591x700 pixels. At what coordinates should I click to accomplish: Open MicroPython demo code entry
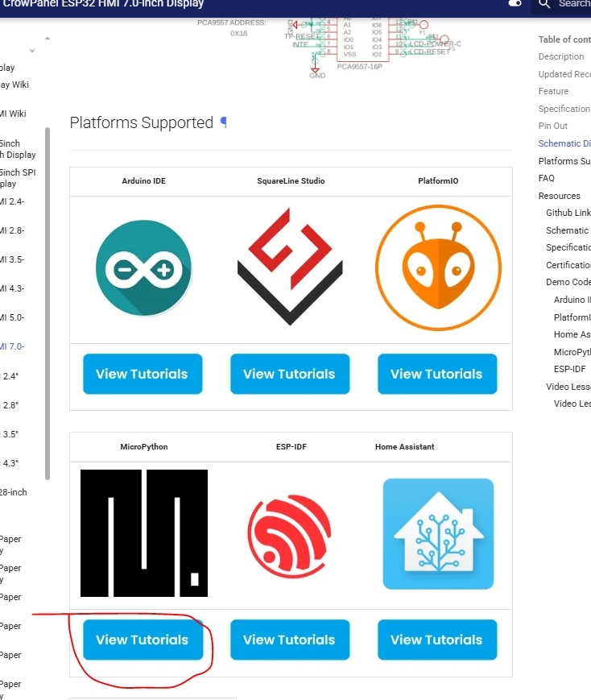pos(572,352)
